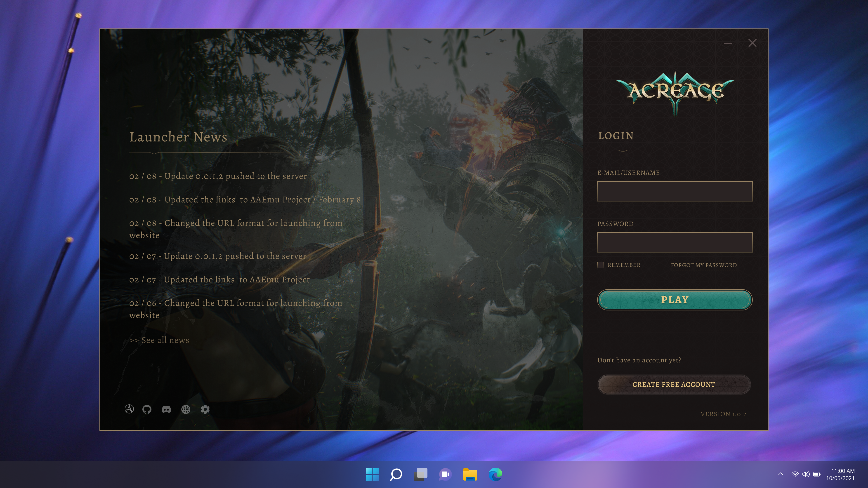
Task: Open launcher settings gear icon
Action: [205, 409]
